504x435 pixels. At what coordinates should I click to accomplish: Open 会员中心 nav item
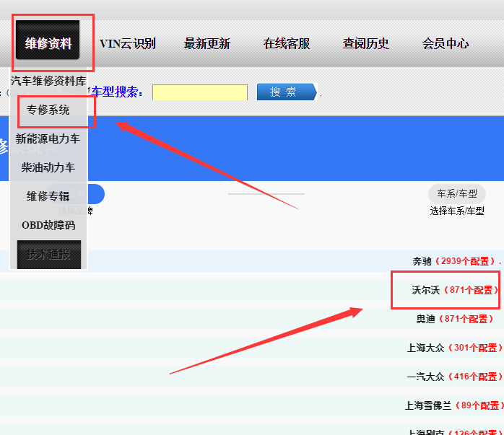[446, 44]
